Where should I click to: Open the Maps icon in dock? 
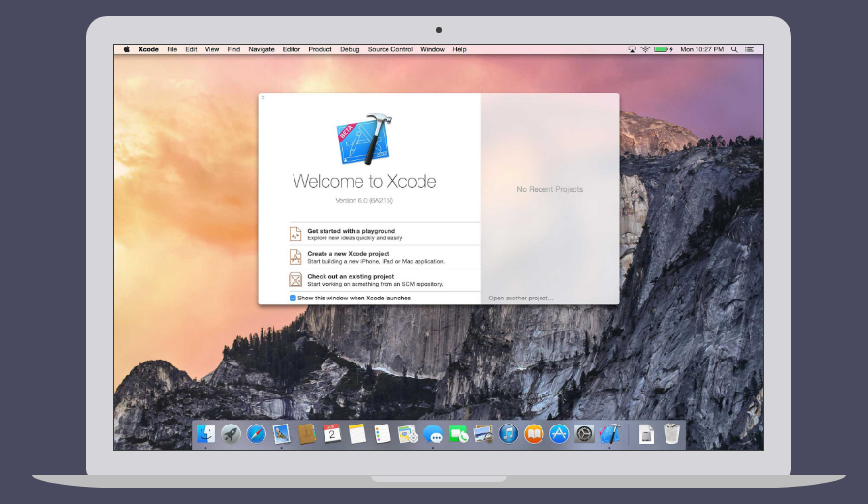point(408,433)
